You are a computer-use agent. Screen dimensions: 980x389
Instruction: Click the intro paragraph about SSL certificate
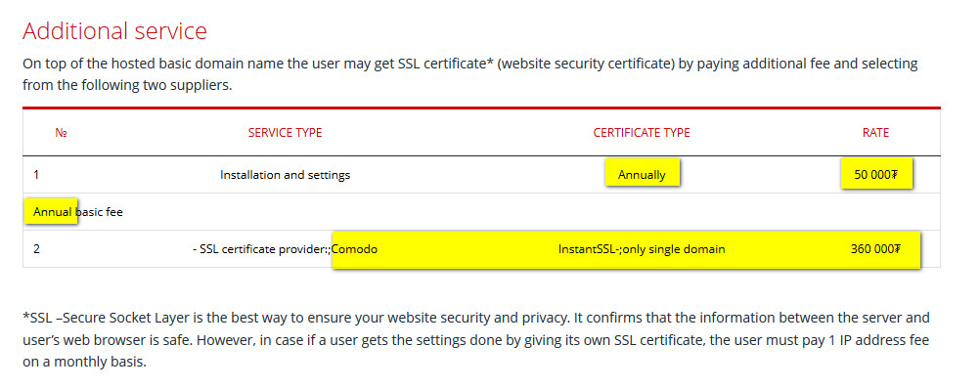pyautogui.click(x=470, y=73)
